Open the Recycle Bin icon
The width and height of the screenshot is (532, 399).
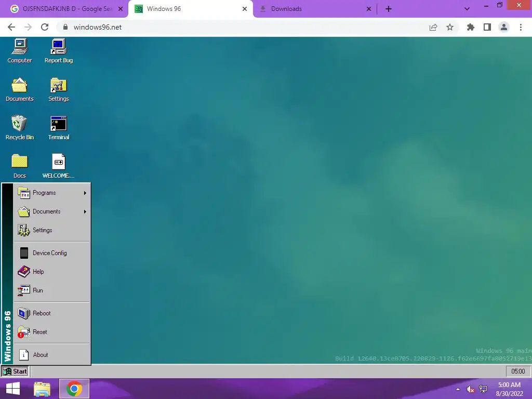pyautogui.click(x=19, y=128)
